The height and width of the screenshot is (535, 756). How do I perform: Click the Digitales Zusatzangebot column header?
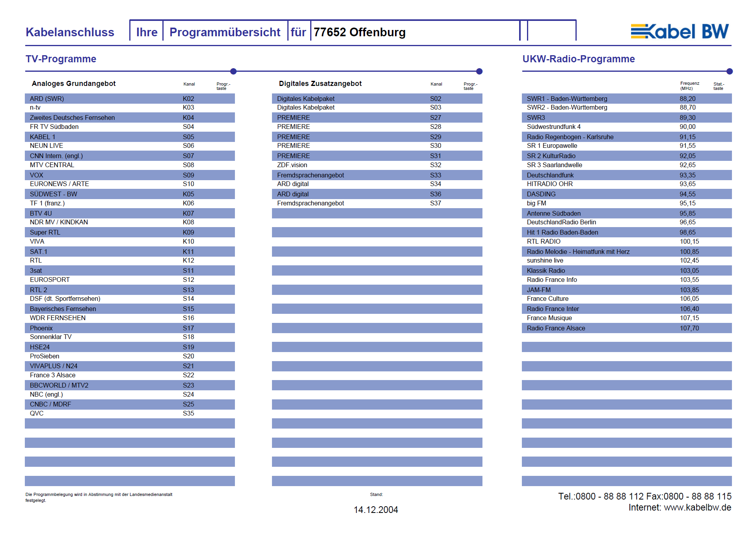click(x=320, y=84)
